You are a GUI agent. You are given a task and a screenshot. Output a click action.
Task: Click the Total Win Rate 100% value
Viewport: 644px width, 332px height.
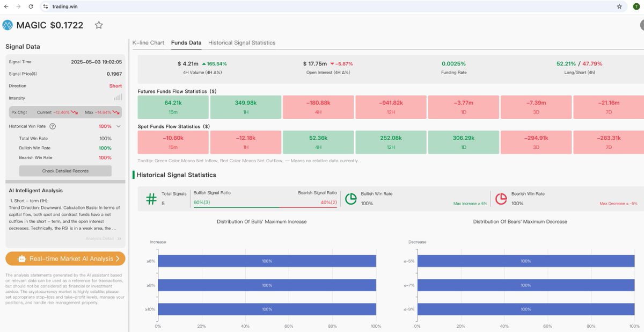click(105, 139)
